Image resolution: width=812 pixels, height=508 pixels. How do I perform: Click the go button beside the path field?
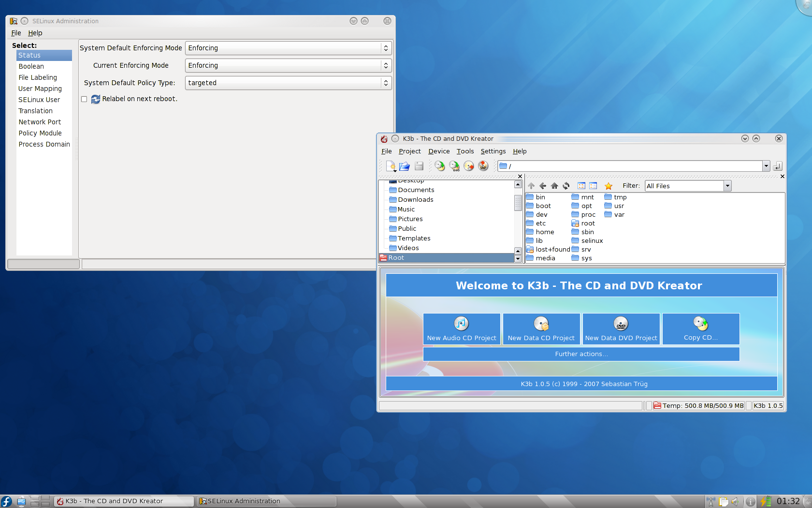(x=777, y=166)
